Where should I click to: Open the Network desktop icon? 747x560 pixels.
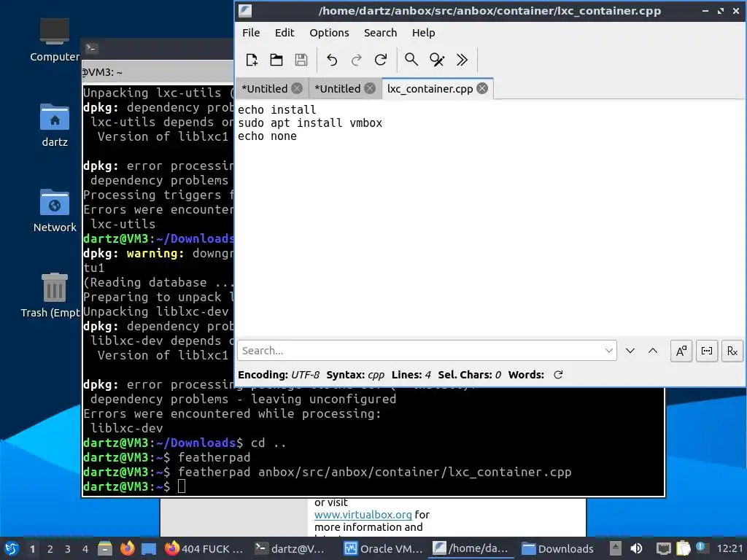coord(55,211)
